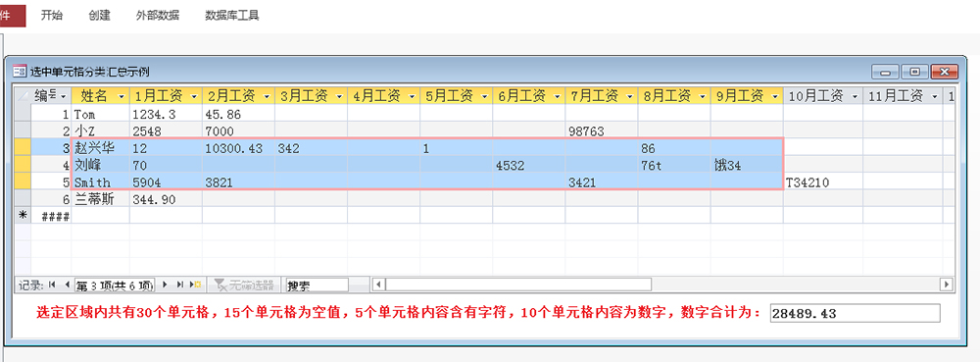
Task: Go to next record arrow
Action: (x=165, y=284)
